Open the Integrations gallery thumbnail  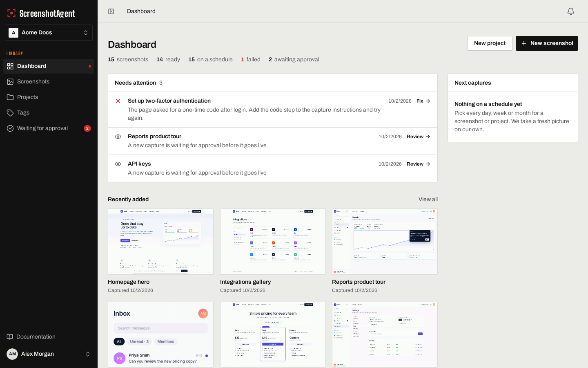(273, 242)
